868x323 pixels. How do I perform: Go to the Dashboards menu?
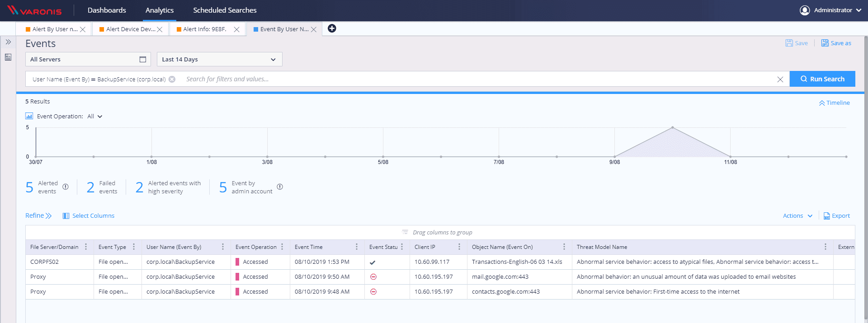click(x=107, y=10)
